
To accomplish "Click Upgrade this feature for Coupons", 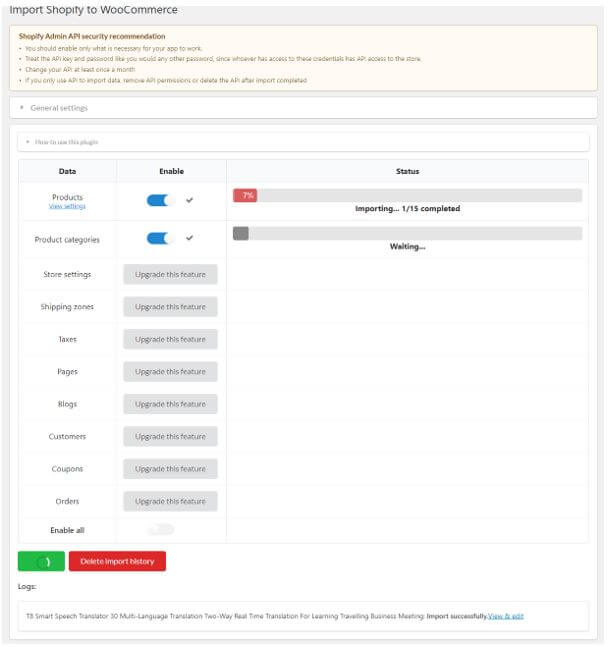I will pyautogui.click(x=170, y=469).
